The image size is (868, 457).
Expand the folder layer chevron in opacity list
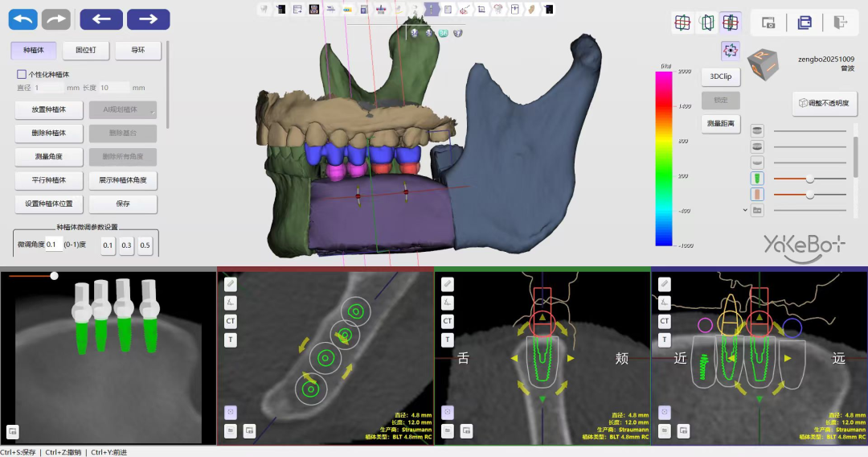click(x=744, y=210)
